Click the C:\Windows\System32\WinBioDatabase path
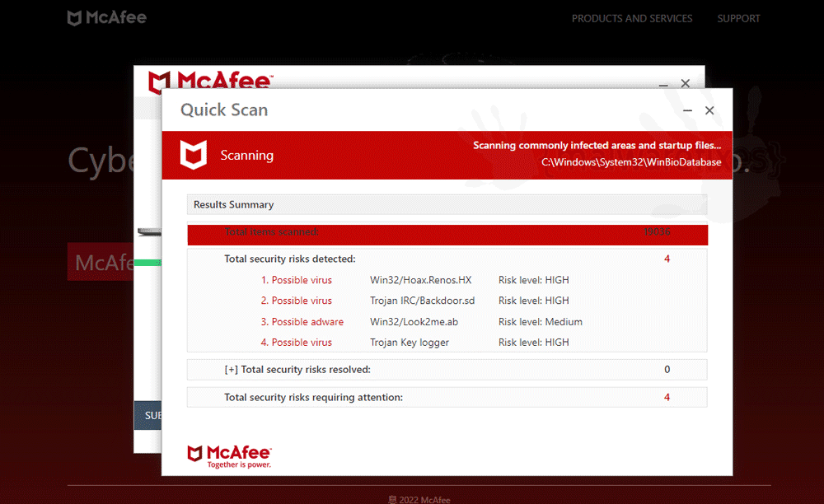This screenshot has height=504, width=824. pos(631,162)
